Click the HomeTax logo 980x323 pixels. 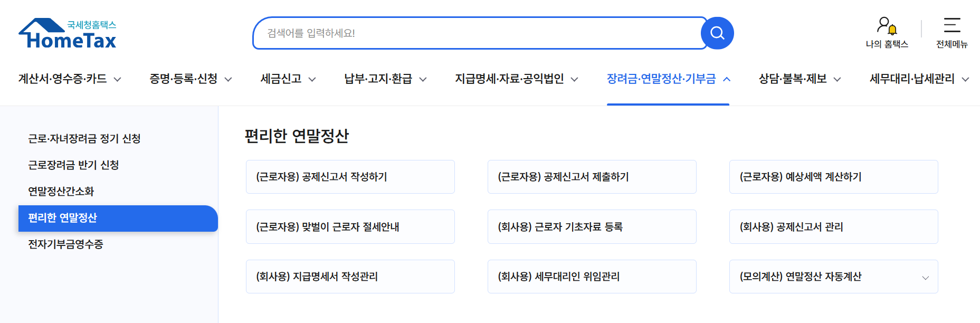(68, 34)
